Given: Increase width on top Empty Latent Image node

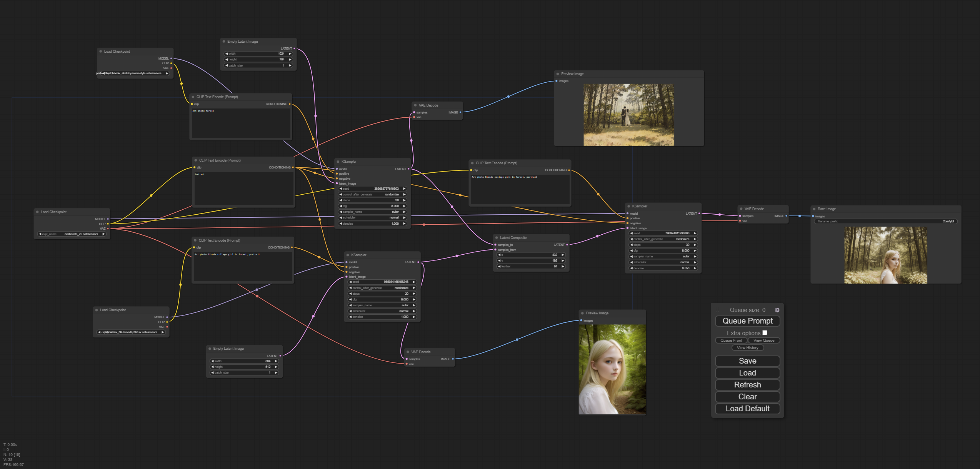Looking at the screenshot, I should tap(290, 54).
